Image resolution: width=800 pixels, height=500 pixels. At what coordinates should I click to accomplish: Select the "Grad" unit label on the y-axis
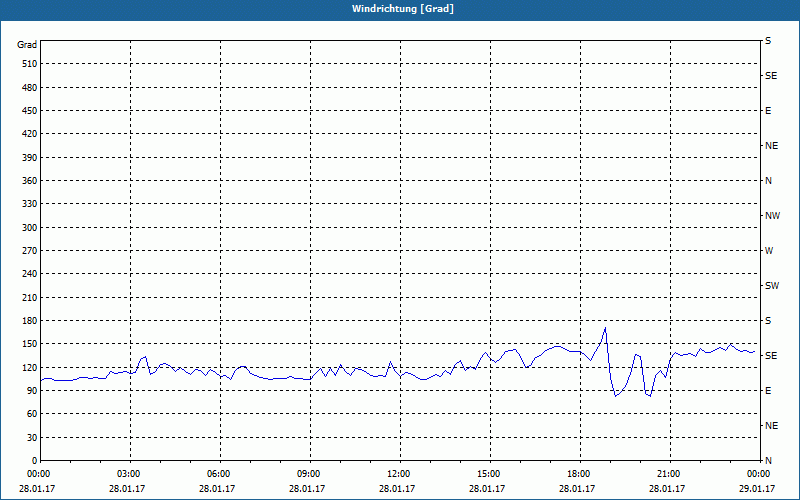[27, 45]
